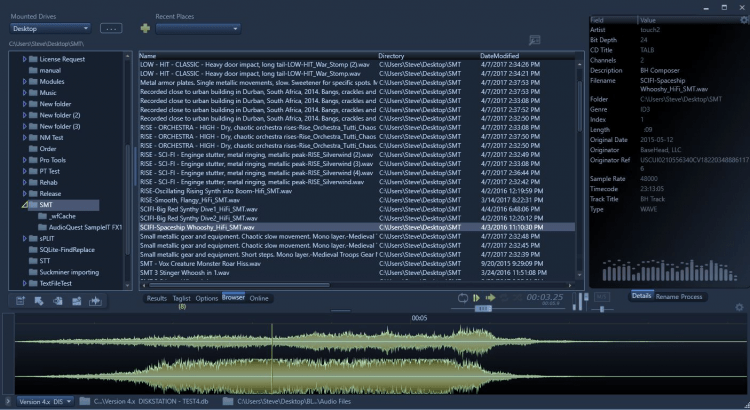This screenshot has width=750, height=410.
Task: Click the first icon in the folder toolbar
Action: pos(21,300)
